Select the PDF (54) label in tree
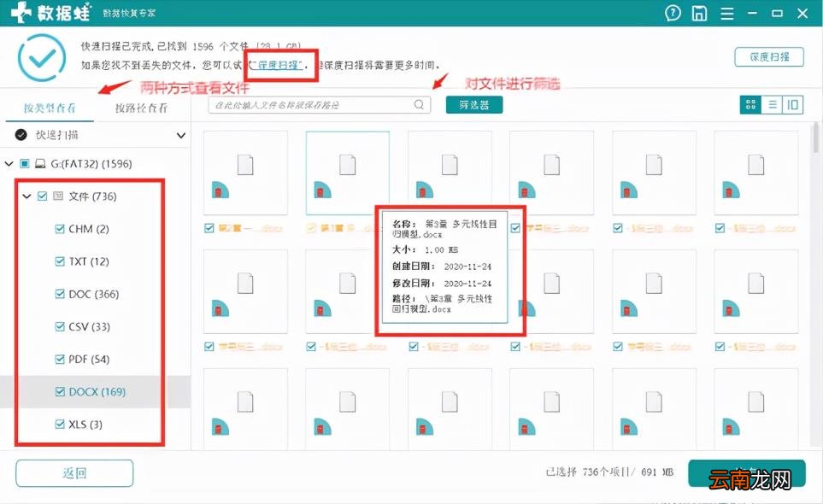Screen dimensions: 823x504 pyautogui.click(x=89, y=359)
